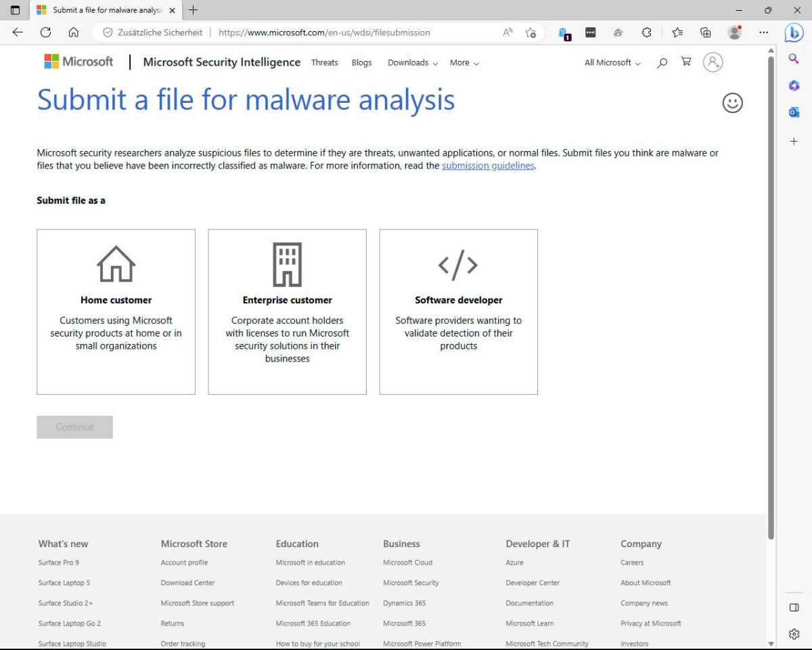The image size is (812, 650).
Task: Open the Settings and more ellipsis menu
Action: point(764,32)
